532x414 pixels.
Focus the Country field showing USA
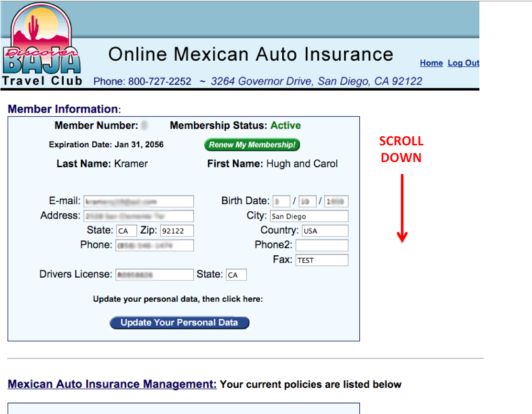point(324,231)
